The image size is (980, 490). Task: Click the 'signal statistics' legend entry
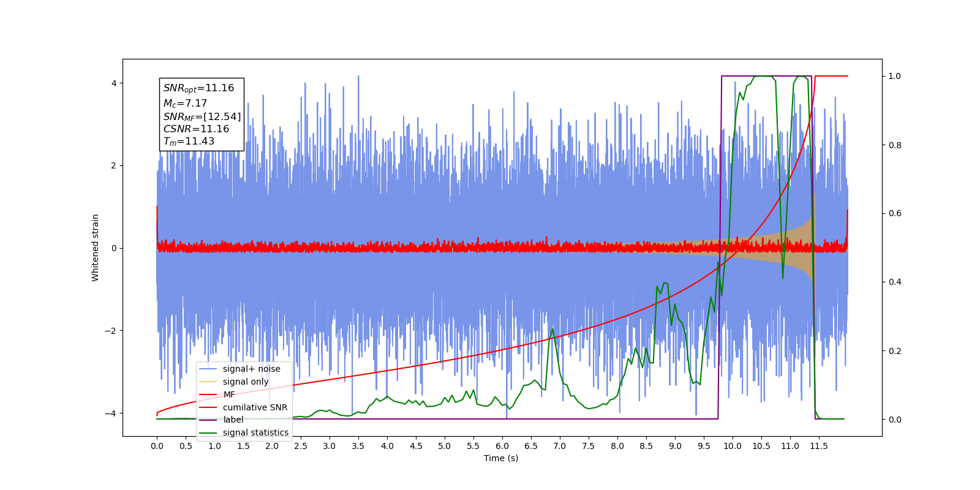click(244, 432)
